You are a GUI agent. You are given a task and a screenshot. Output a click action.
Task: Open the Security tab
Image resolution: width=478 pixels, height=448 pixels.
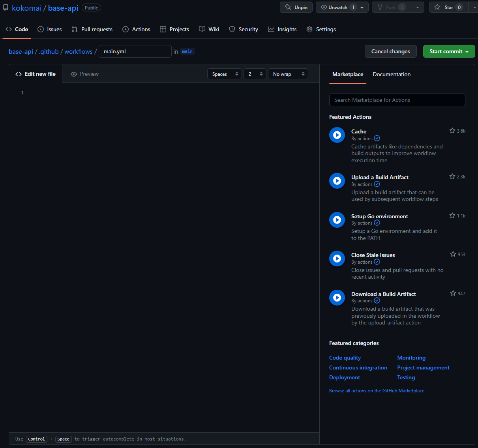pos(244,29)
